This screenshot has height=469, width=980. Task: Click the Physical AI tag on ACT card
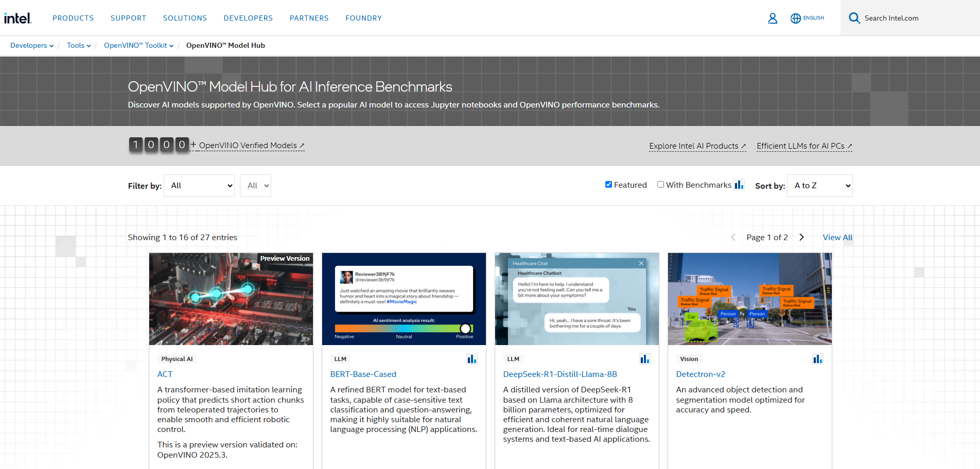(x=177, y=359)
